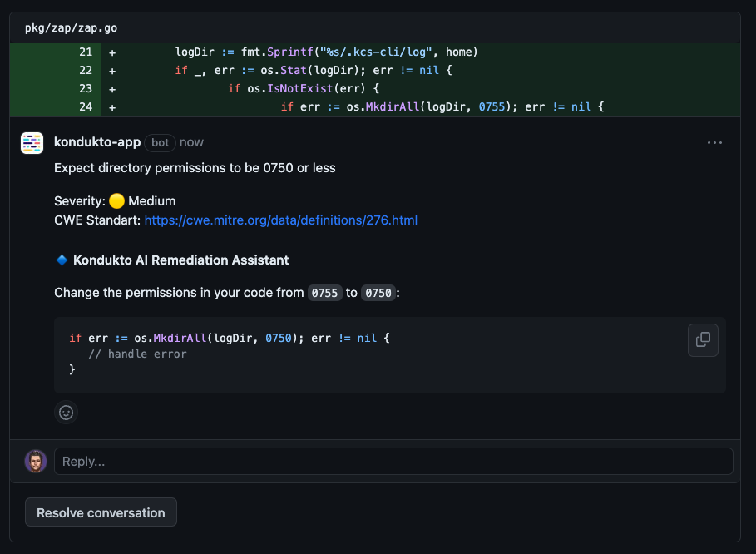Click the 0755 inline code chip

[324, 293]
